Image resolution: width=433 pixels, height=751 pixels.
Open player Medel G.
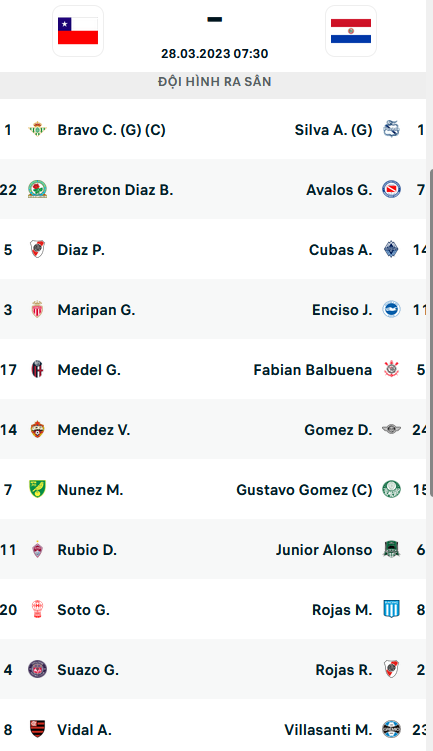89,370
